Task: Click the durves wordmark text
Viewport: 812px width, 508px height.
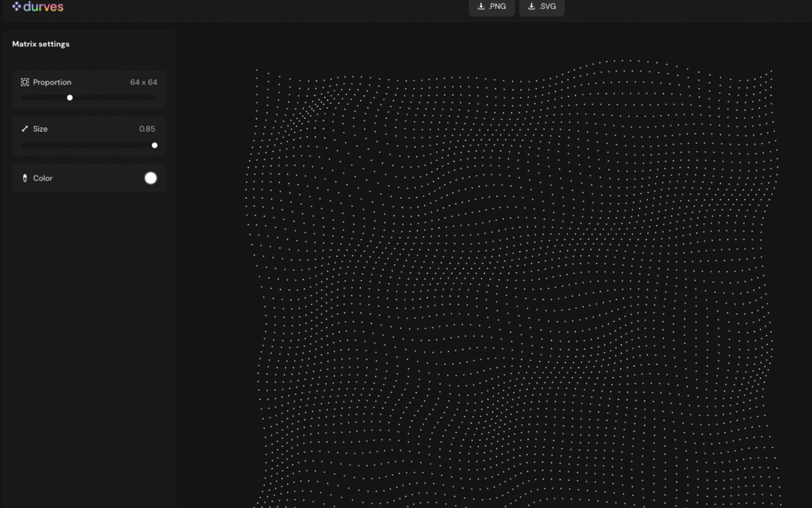Action: [x=44, y=7]
